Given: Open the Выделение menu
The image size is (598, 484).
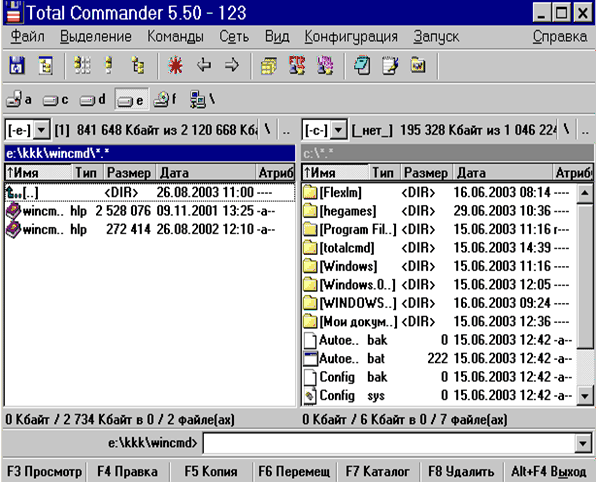Looking at the screenshot, I should (96, 37).
